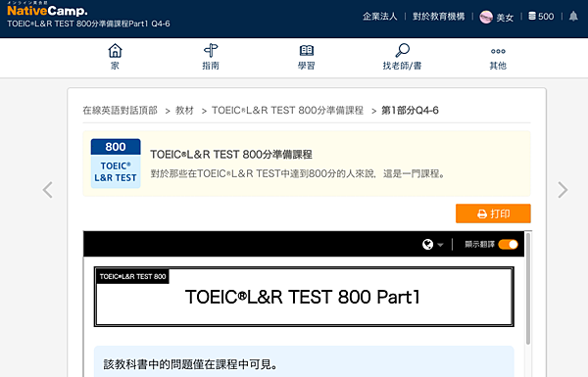The height and width of the screenshot is (377, 588).
Task: Click the course description sentence
Action: coord(298,174)
